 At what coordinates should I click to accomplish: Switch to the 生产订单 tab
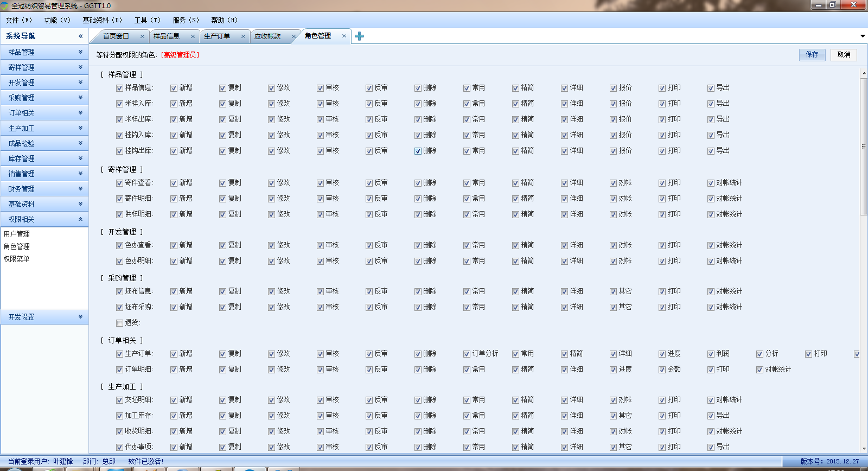click(x=217, y=36)
